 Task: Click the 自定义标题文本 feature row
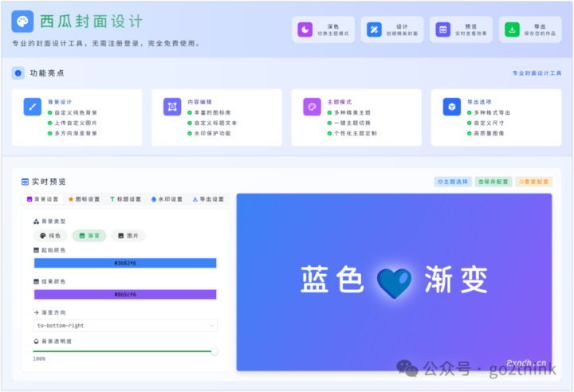tap(212, 123)
